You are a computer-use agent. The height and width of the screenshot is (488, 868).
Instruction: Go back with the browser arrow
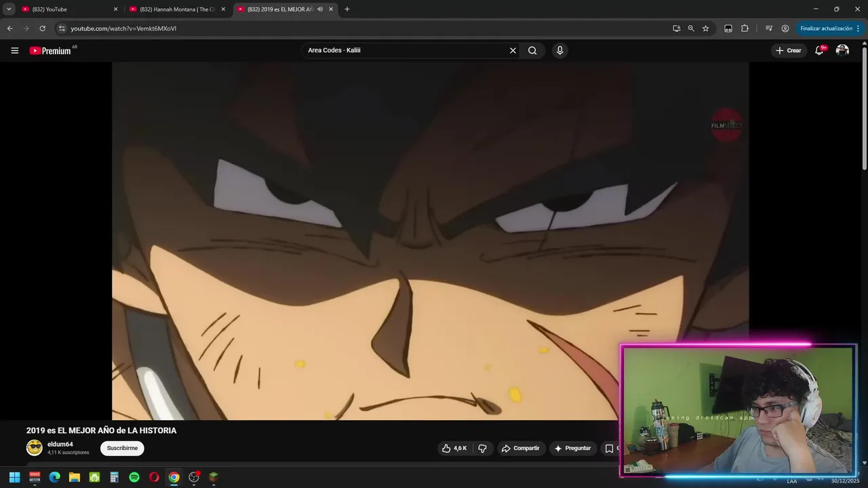(x=9, y=28)
